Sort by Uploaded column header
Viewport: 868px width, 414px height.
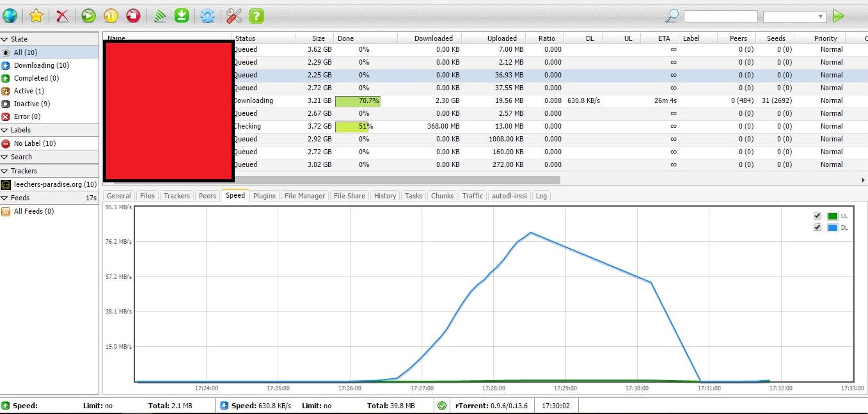493,38
